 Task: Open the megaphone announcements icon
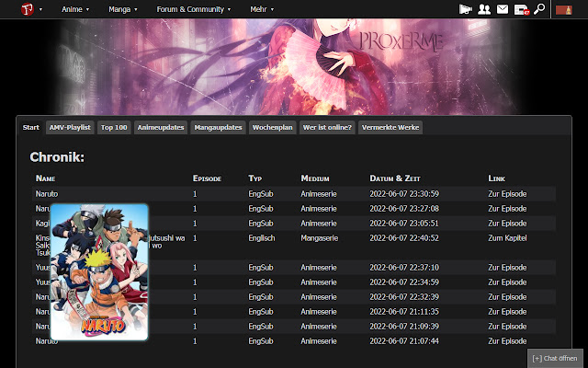pyautogui.click(x=466, y=9)
